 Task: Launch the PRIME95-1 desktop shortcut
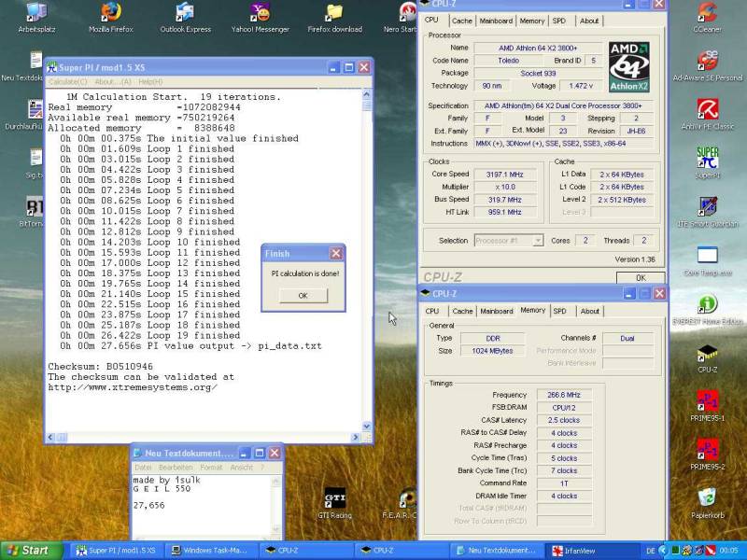(708, 406)
